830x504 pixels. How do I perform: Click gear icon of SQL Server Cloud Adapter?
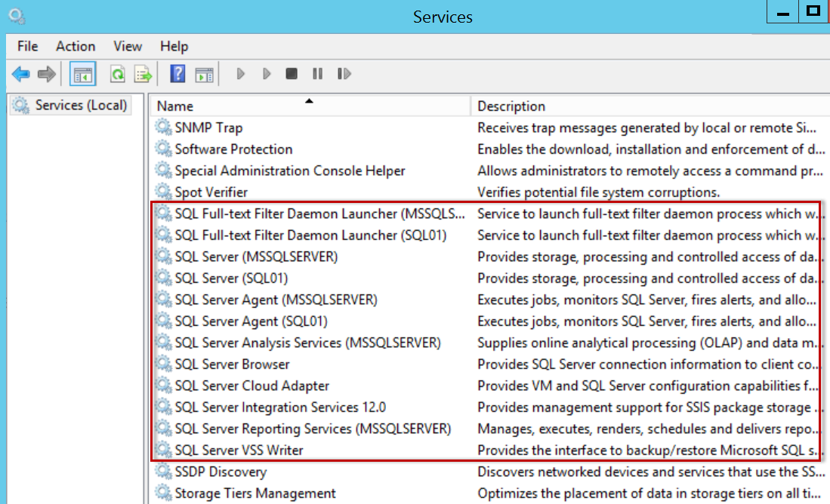pyautogui.click(x=163, y=386)
